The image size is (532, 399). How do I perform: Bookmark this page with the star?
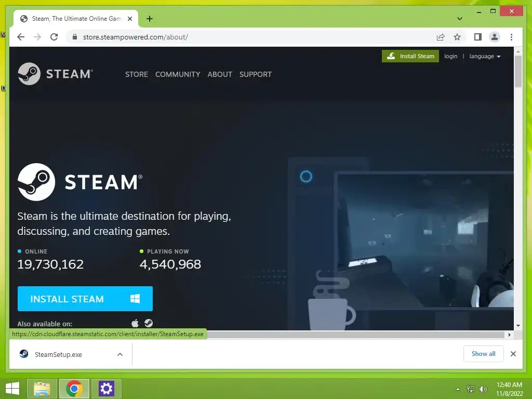(457, 37)
